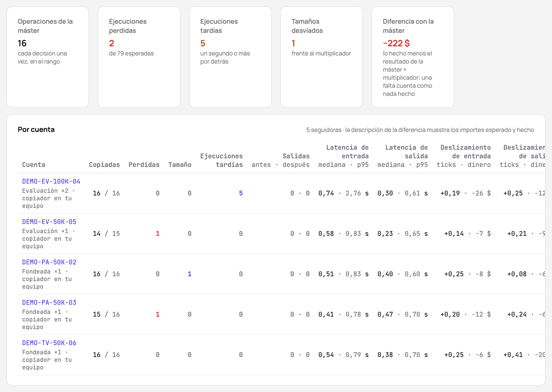This screenshot has width=552, height=392.
Task: Click entry latency 0,54 · 0,79 s
Action: [344, 355]
